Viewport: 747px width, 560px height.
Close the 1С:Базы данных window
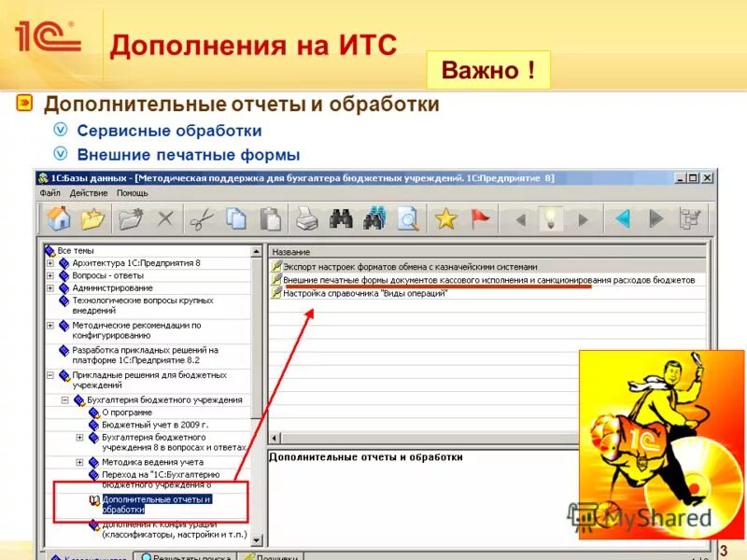(x=708, y=177)
